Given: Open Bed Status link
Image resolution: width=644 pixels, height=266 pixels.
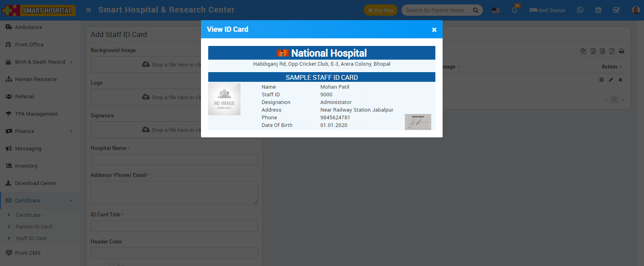Looking at the screenshot, I should coord(547,10).
